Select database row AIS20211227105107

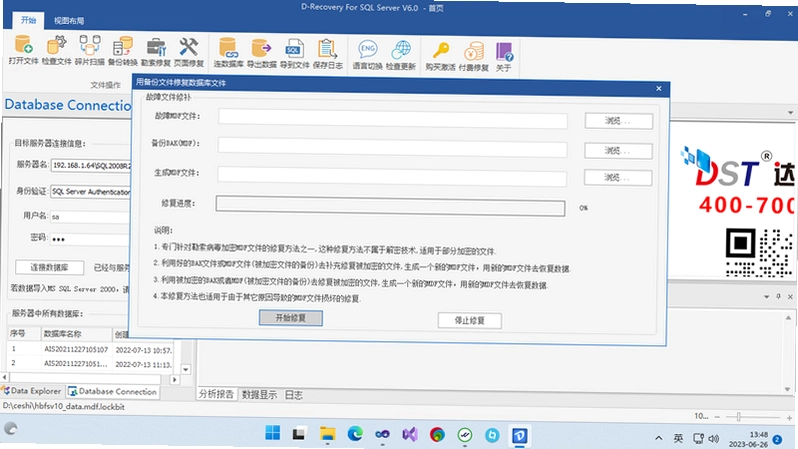click(x=76, y=349)
